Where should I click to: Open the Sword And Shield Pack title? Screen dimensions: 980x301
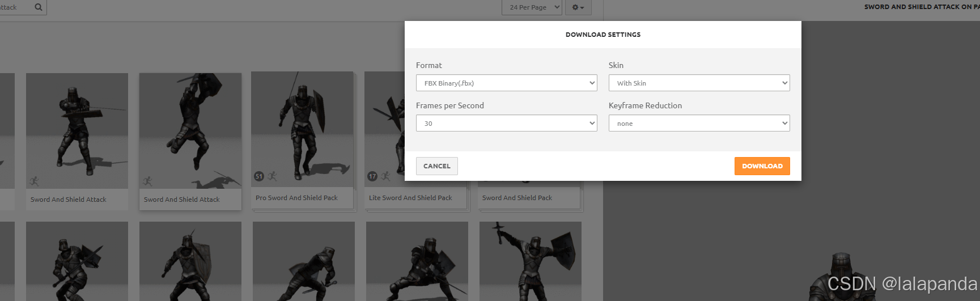(x=517, y=198)
